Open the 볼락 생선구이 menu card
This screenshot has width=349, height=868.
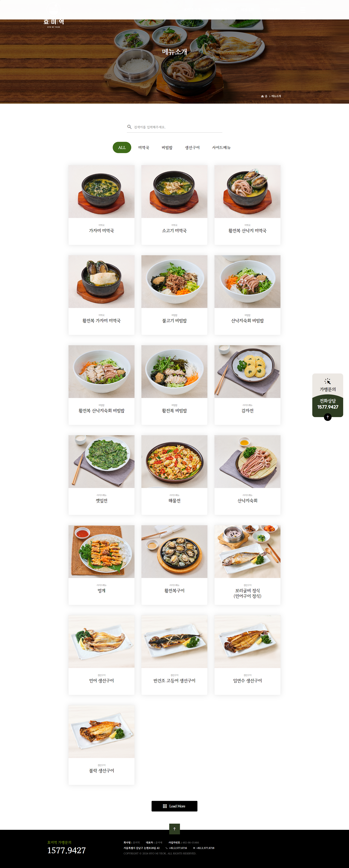101,745
